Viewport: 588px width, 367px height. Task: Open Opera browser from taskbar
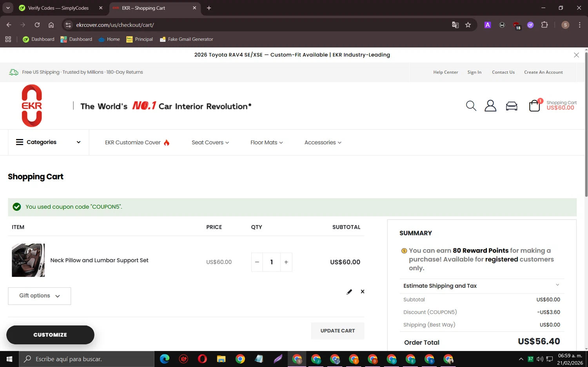click(202, 359)
